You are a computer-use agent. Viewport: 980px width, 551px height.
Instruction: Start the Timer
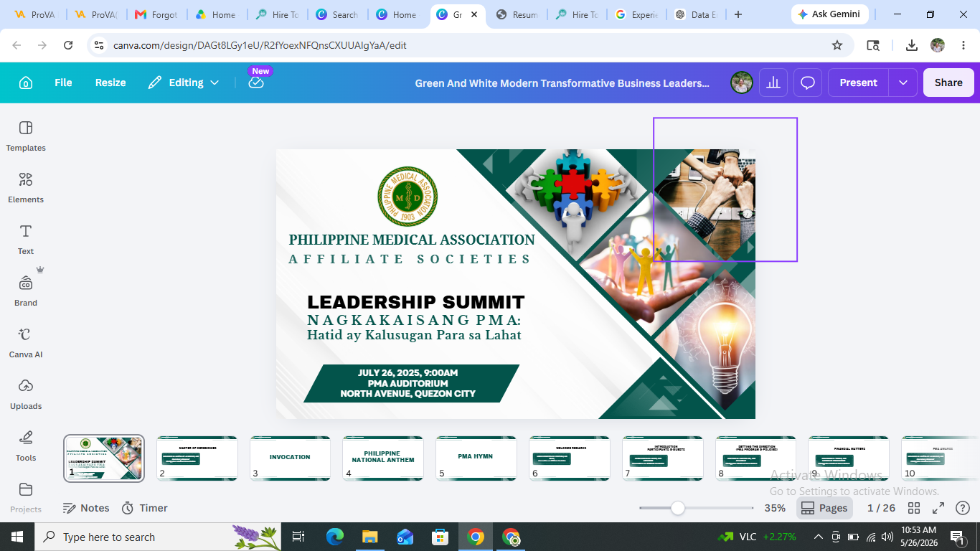[144, 508]
